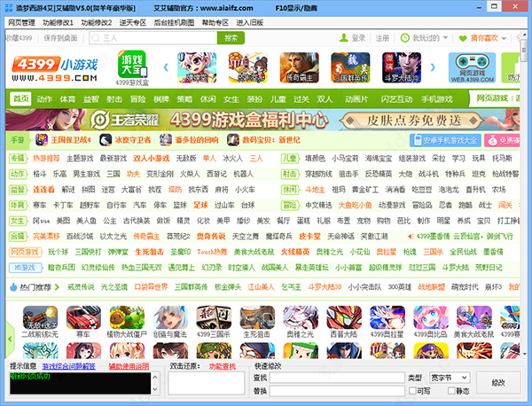Click the 王者荣耀 游戏盒福利中心 banner
The width and height of the screenshot is (532, 406).
tap(262, 120)
